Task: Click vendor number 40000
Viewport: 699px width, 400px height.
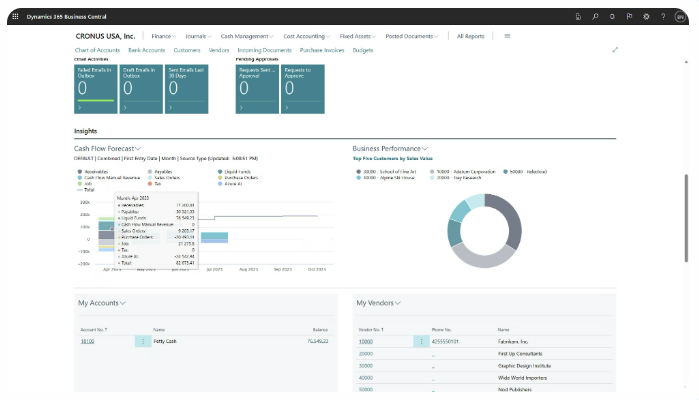Action: (366, 378)
